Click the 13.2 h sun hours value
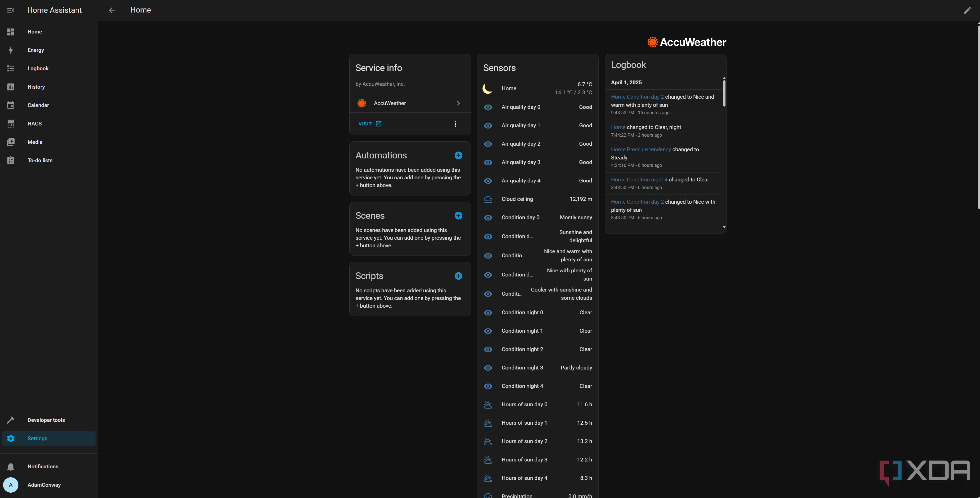 coord(584,441)
